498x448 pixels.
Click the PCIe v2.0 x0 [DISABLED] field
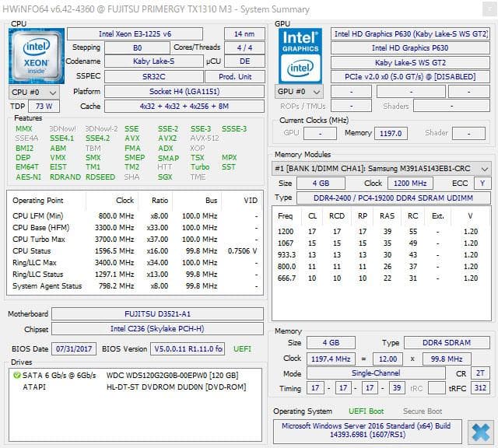coord(410,77)
